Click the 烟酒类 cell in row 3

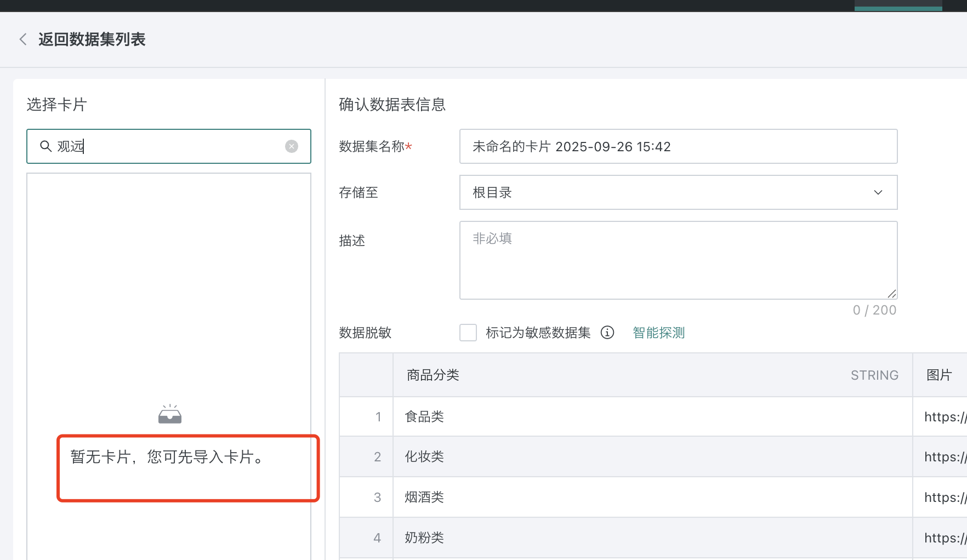[x=424, y=498]
